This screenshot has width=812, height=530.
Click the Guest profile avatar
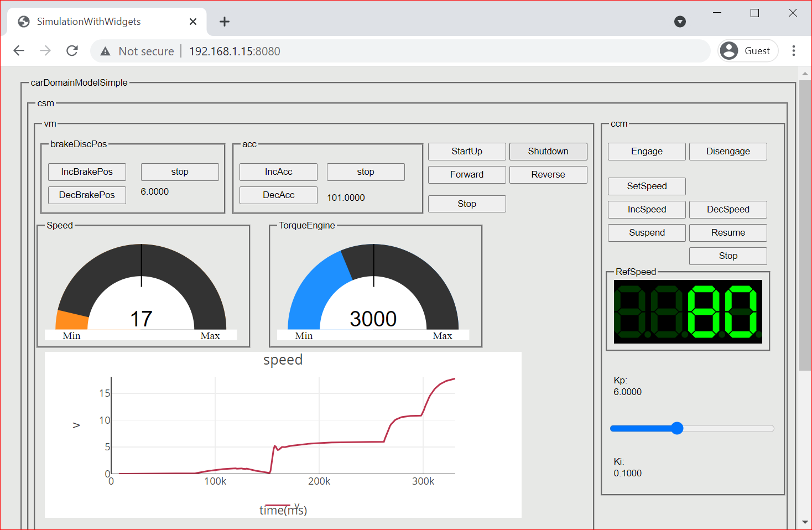click(x=729, y=51)
